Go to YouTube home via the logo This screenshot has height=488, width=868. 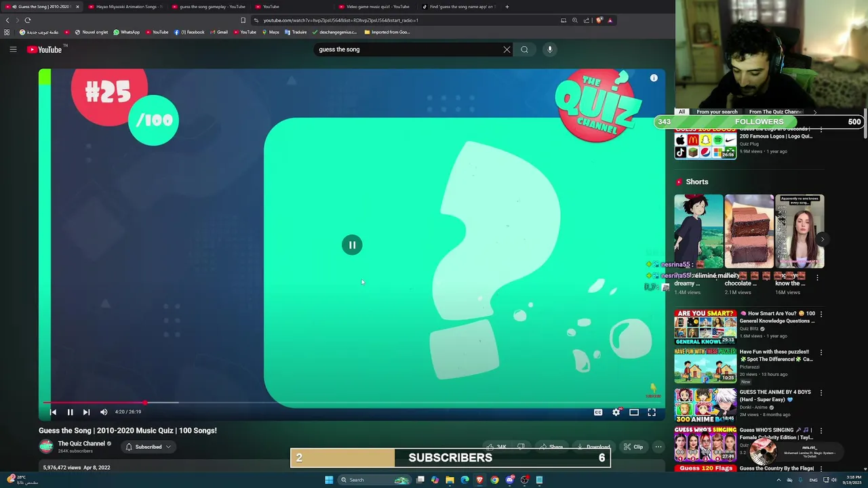pos(45,49)
